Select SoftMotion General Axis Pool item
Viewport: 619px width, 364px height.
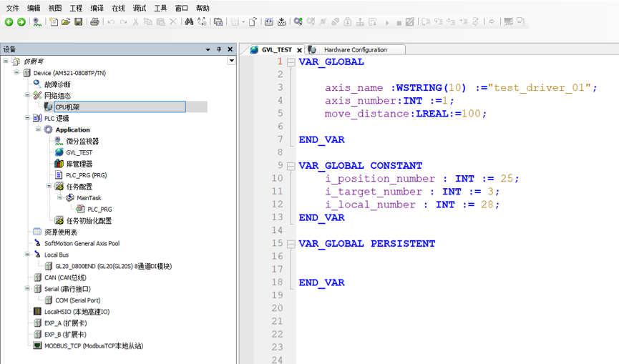coord(82,243)
